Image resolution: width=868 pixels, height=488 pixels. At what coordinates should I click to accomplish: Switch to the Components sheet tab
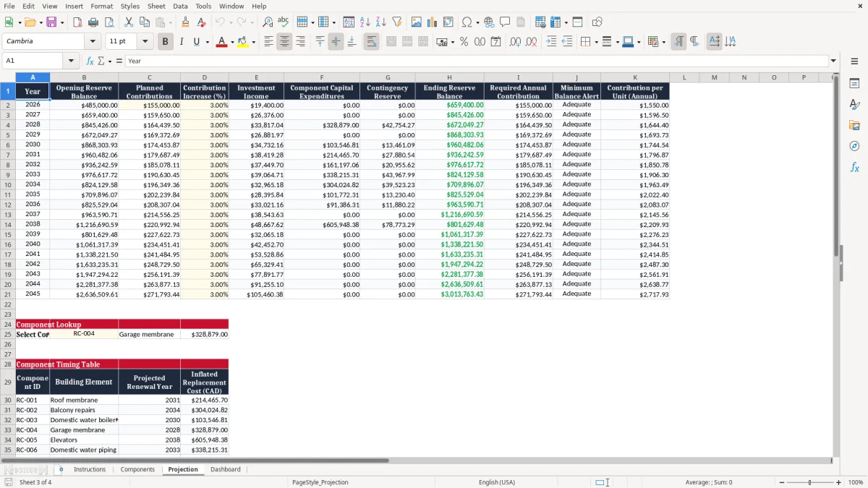pos(137,469)
